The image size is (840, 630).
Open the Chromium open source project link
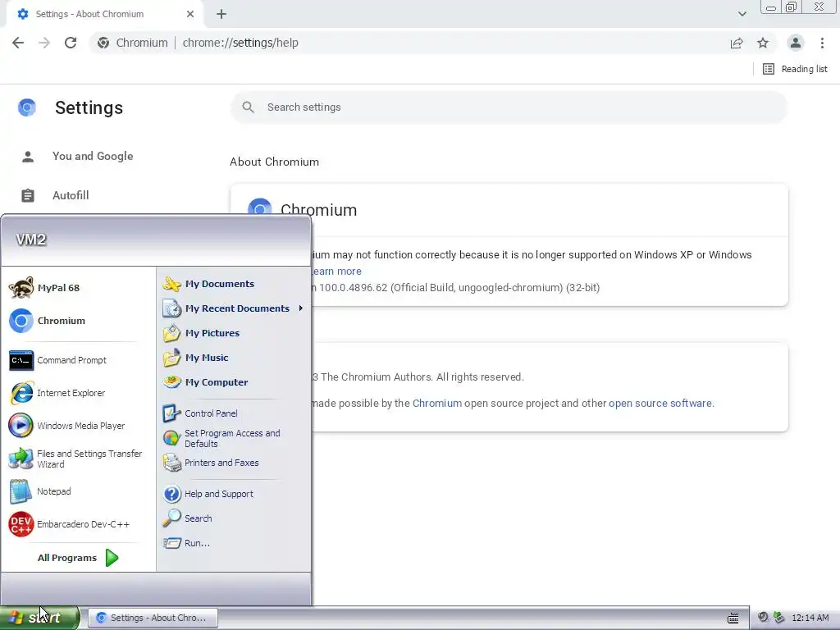437,404
